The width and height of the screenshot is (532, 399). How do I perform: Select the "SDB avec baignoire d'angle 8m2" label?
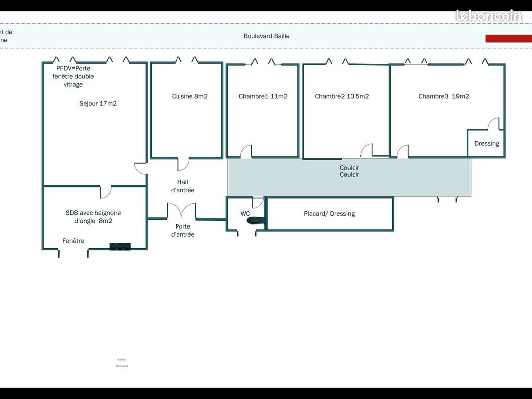[93, 217]
